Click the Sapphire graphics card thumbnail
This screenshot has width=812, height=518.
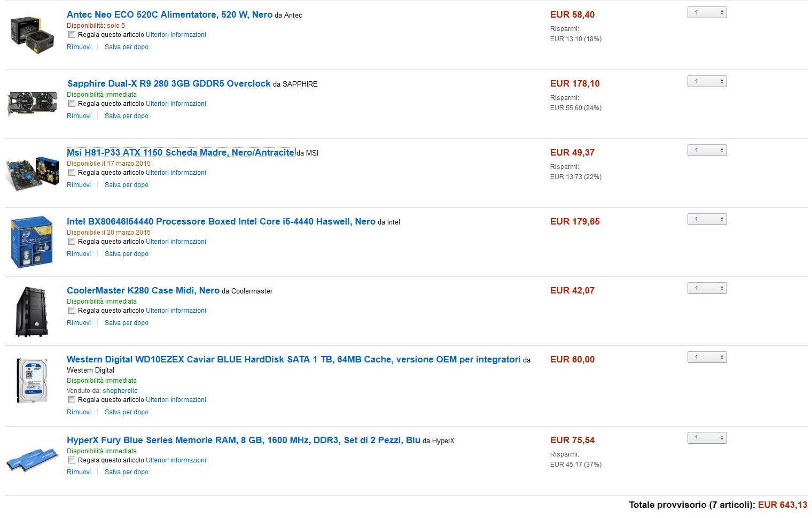pos(32,103)
